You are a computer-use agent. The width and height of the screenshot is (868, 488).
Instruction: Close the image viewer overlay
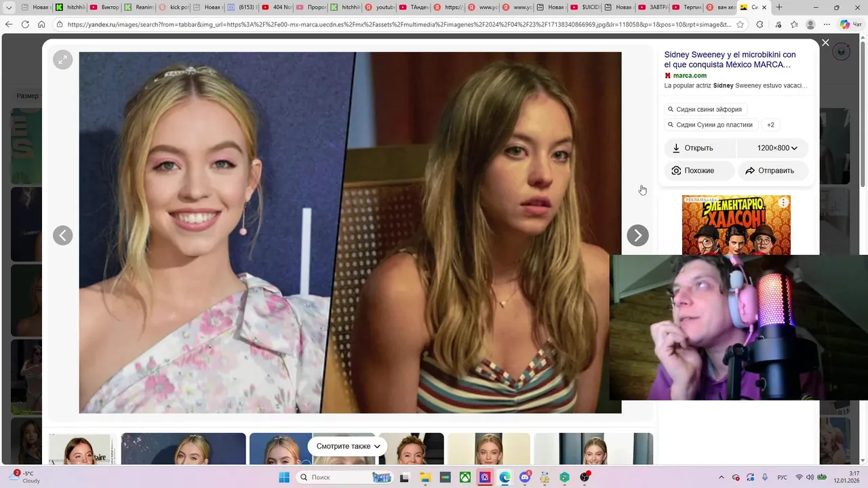[x=825, y=43]
